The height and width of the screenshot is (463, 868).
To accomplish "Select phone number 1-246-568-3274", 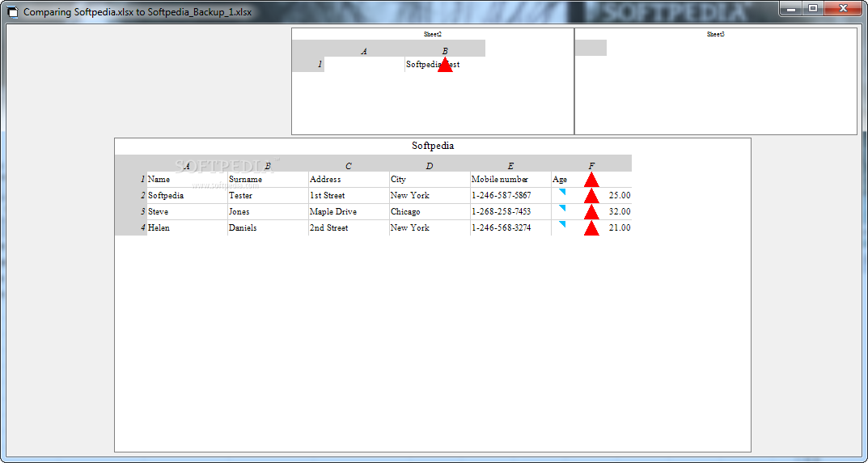I will coord(510,227).
